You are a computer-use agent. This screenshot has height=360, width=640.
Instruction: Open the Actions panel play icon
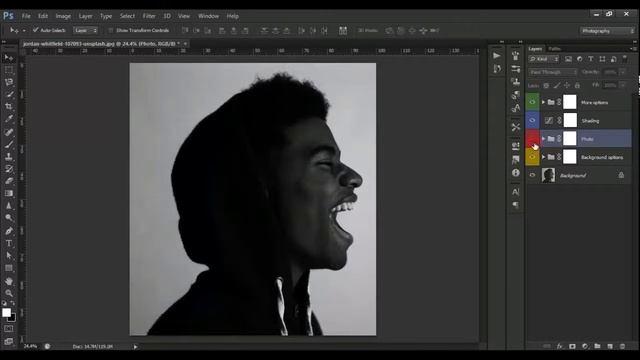click(496, 56)
